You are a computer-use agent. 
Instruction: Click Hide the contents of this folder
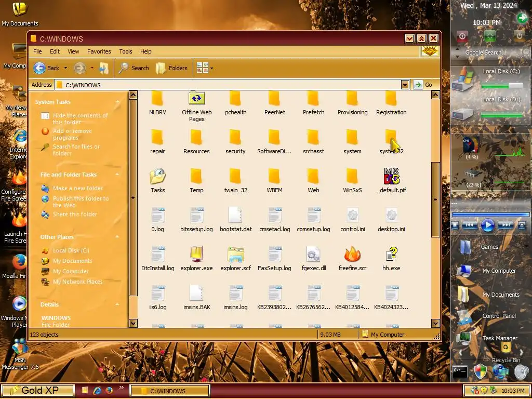point(80,119)
